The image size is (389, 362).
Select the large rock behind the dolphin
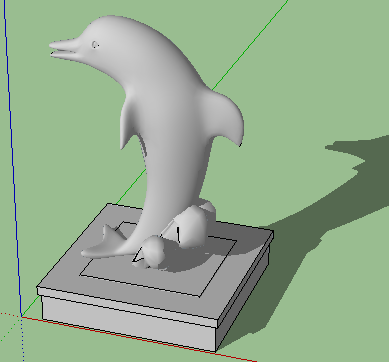191,226
